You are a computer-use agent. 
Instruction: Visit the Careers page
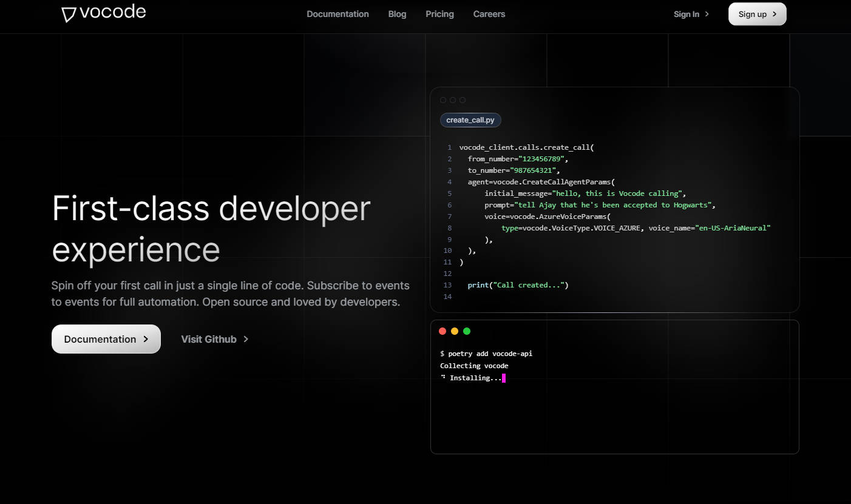[489, 14]
